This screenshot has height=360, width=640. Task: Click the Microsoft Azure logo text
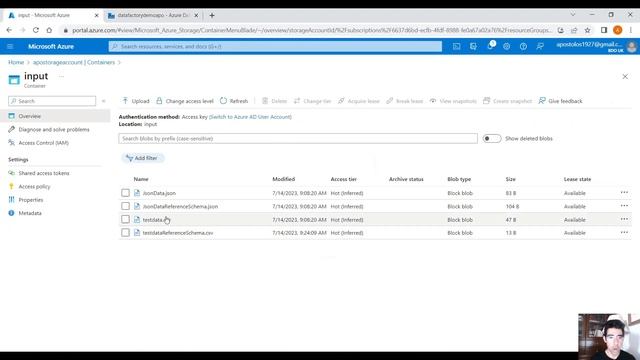point(51,47)
